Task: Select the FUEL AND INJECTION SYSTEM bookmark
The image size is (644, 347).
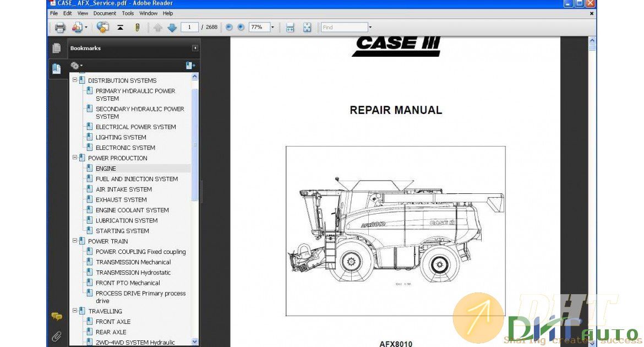Action: coord(137,179)
